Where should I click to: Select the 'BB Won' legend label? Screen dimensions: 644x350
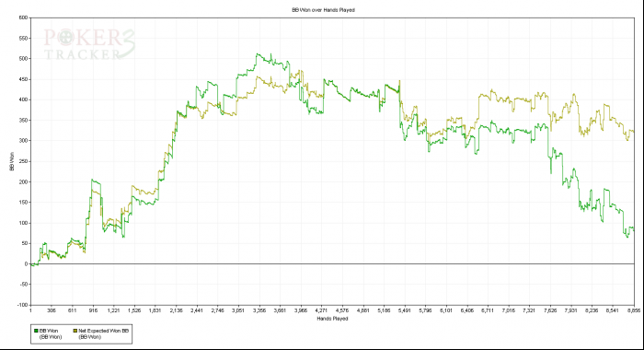49,331
